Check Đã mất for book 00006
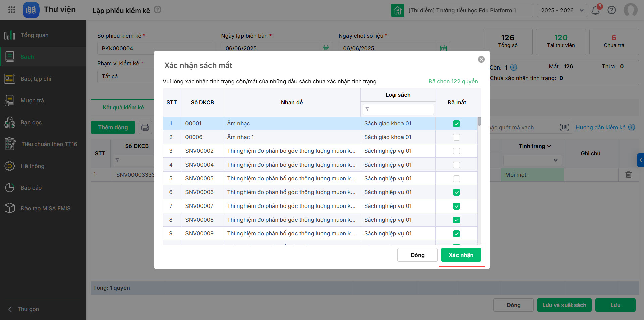Screen dimensions: 644x320 (457, 137)
